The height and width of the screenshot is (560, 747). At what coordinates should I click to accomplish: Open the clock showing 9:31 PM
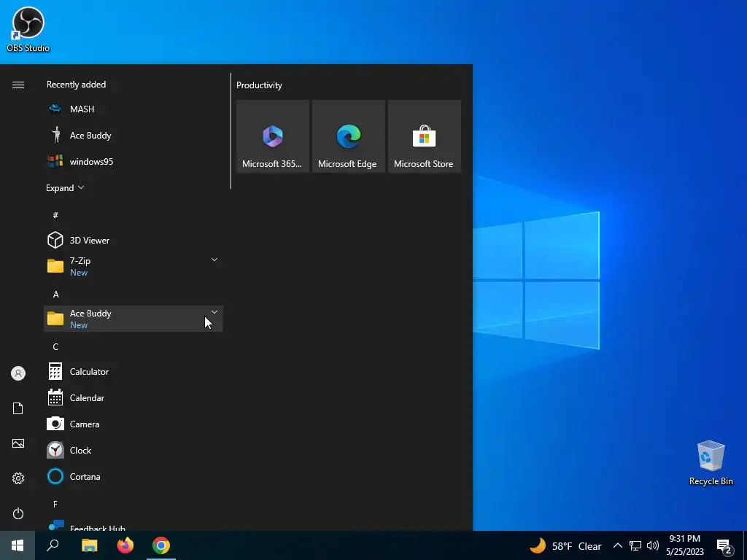coord(684,545)
